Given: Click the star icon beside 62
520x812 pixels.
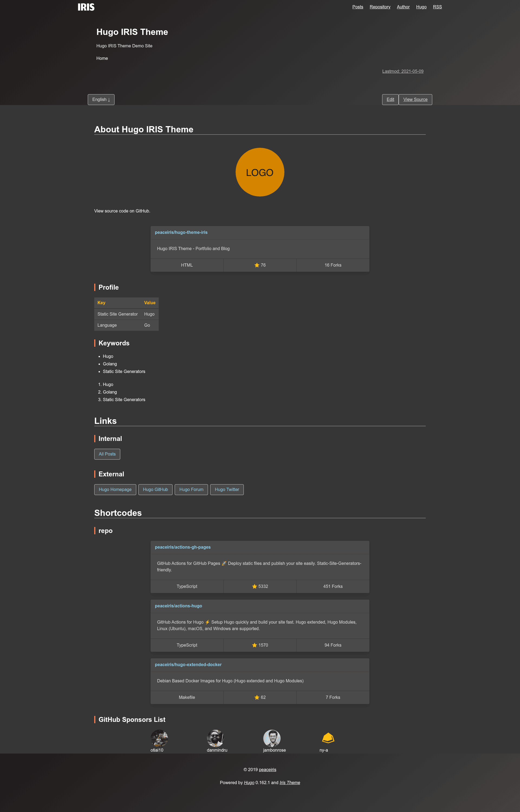Looking at the screenshot, I should click(257, 697).
